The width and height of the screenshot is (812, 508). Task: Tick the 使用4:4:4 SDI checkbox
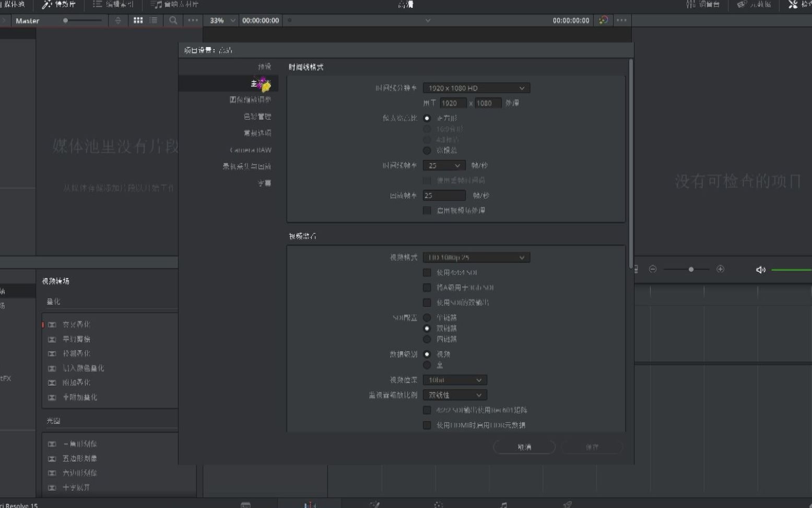pos(427,273)
